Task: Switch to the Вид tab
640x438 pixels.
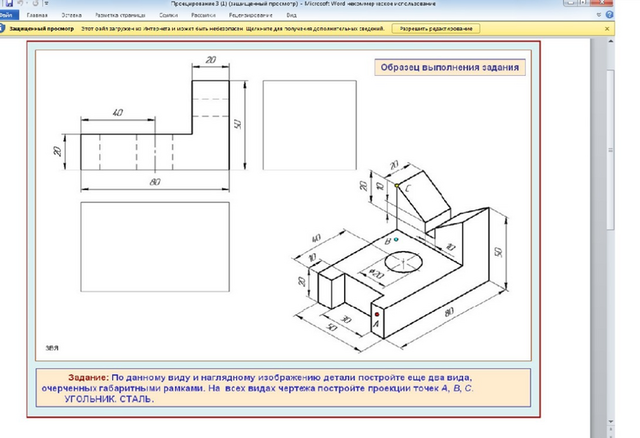Action: [x=291, y=15]
